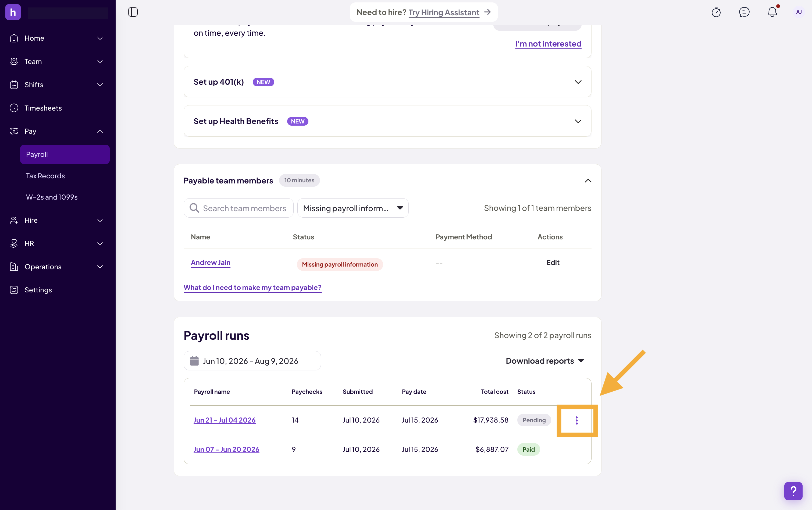The height and width of the screenshot is (510, 812).
Task: Open the three-dot menu for Pending payroll
Action: 576,420
